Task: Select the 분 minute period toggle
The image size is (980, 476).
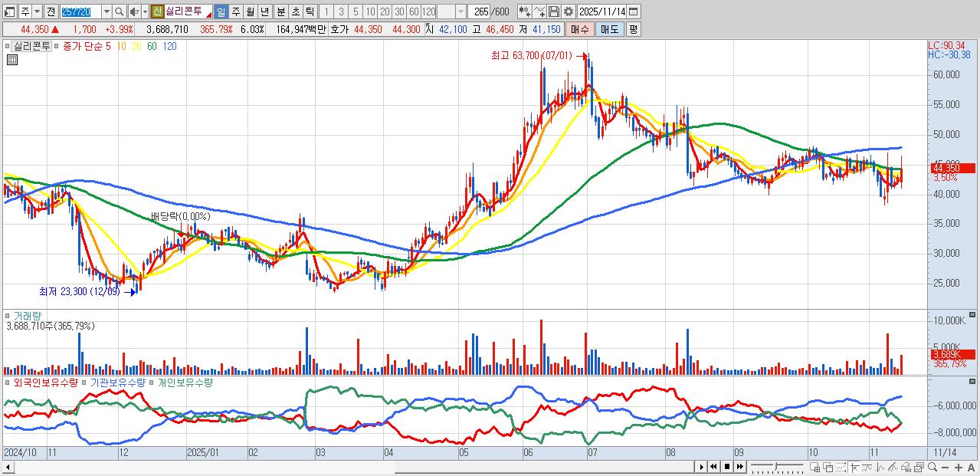Action: point(280,11)
